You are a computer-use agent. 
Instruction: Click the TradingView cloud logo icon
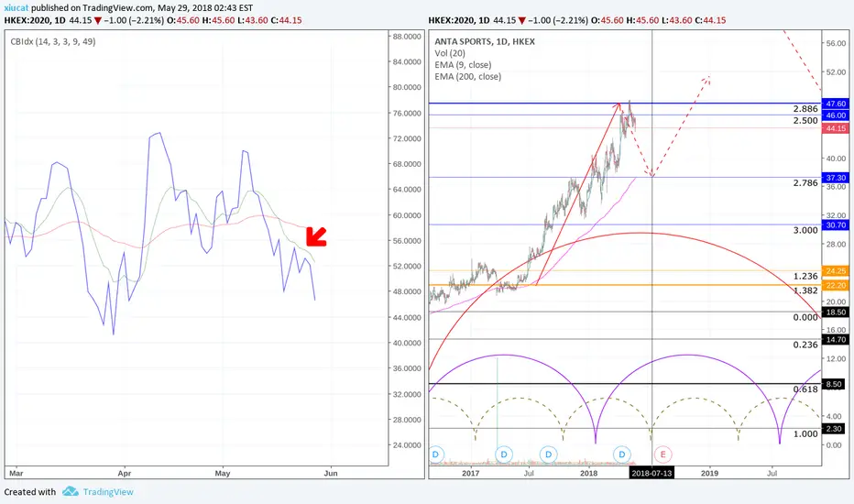71,491
